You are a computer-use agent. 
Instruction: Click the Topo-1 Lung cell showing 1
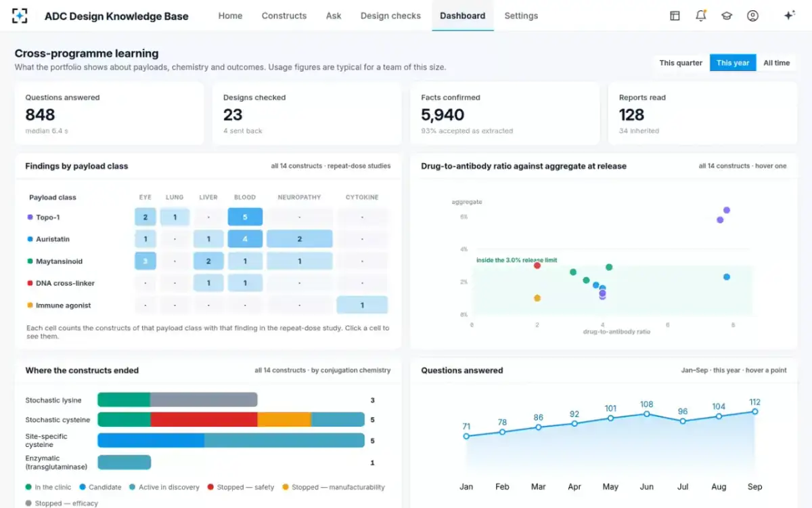pyautogui.click(x=175, y=217)
